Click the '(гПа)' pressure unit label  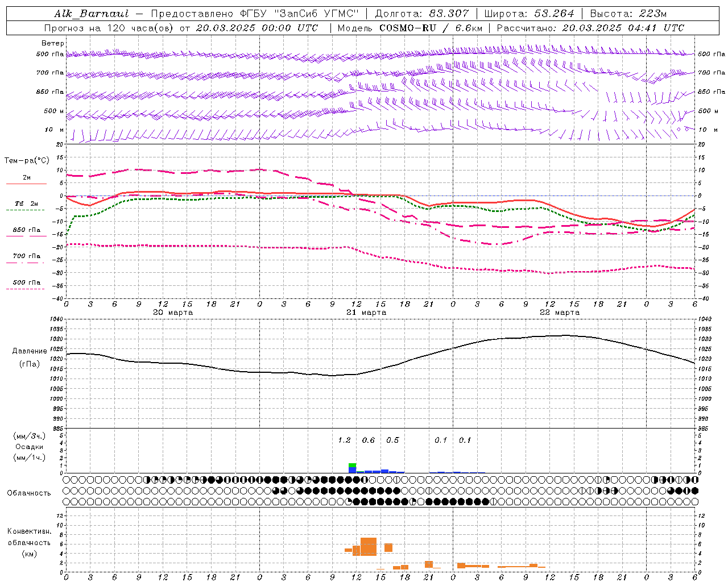click(30, 364)
